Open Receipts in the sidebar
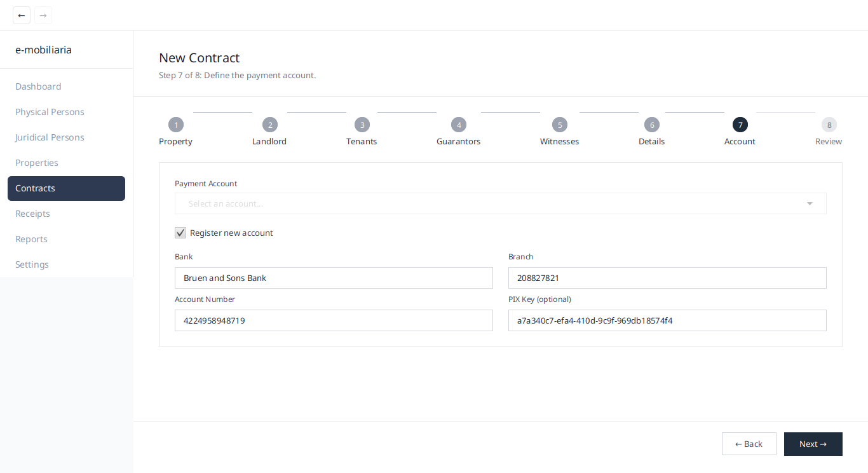Image resolution: width=868 pixels, height=473 pixels. pos(67,214)
